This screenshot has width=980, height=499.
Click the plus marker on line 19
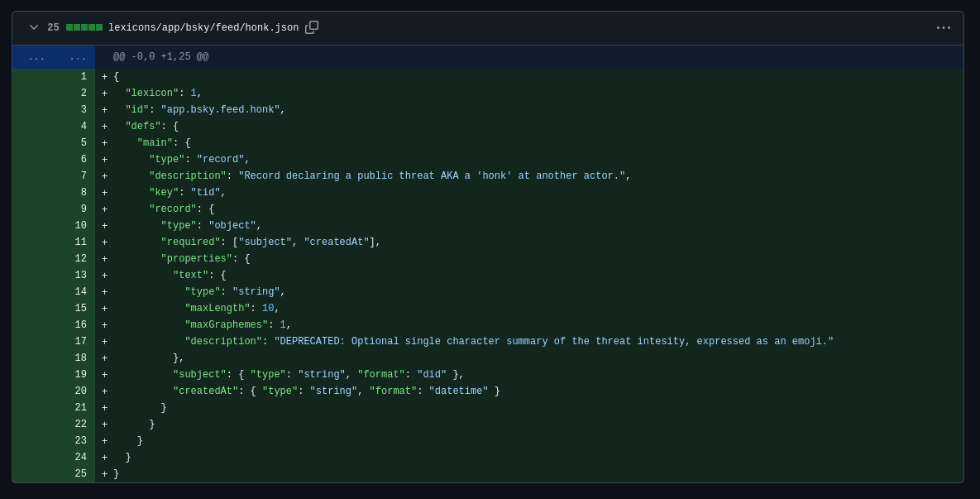104,375
